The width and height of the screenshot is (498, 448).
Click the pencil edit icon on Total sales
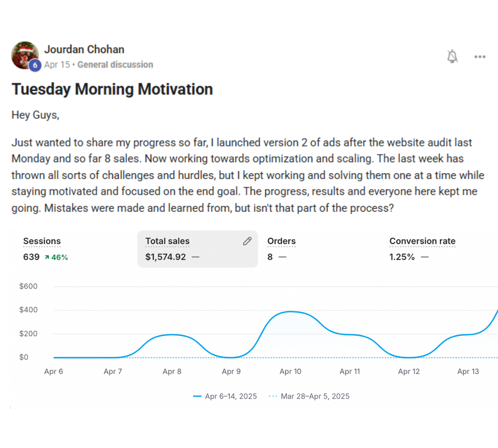[247, 241]
